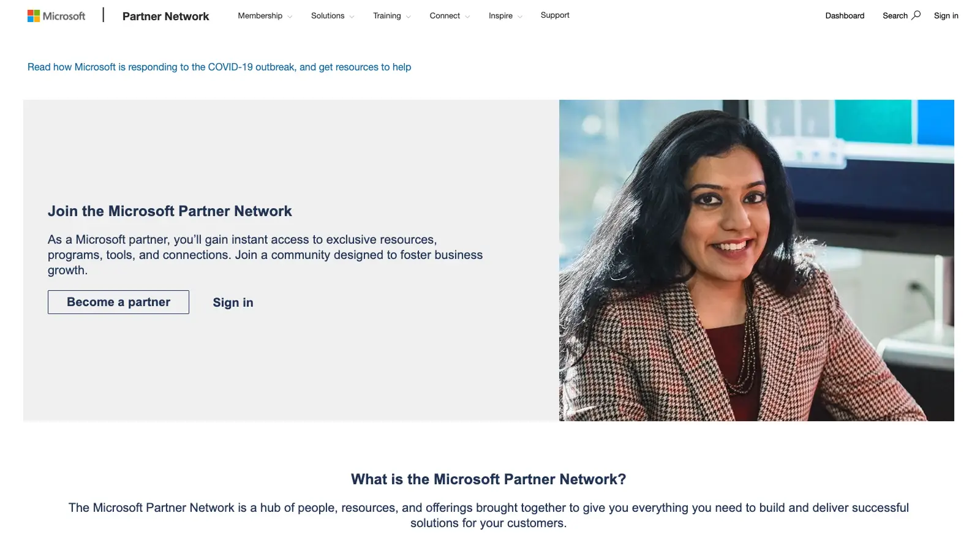The height and width of the screenshot is (551, 980).
Task: Click the Search text label
Action: point(895,15)
